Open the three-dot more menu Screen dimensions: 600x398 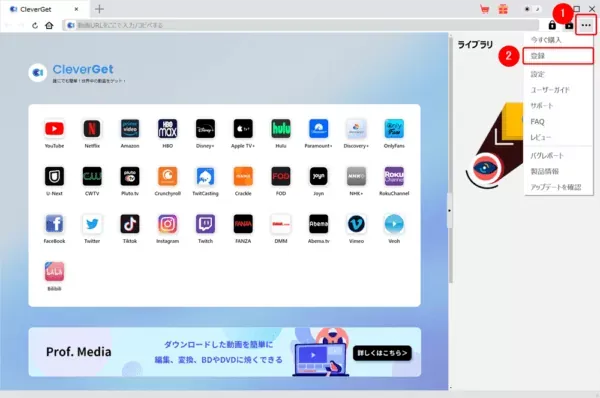click(586, 25)
